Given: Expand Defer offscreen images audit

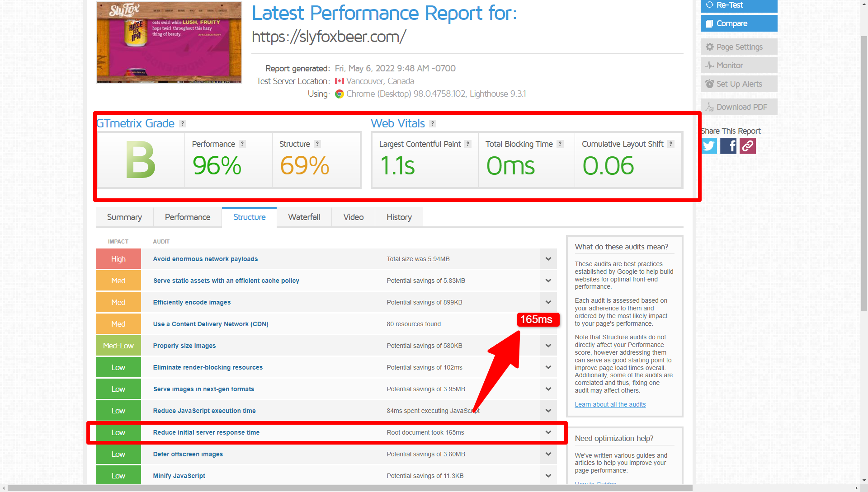Looking at the screenshot, I should 548,454.
